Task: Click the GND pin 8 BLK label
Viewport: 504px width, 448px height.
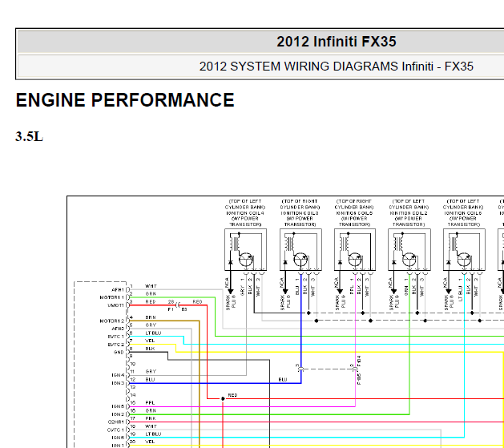Action: [150, 349]
